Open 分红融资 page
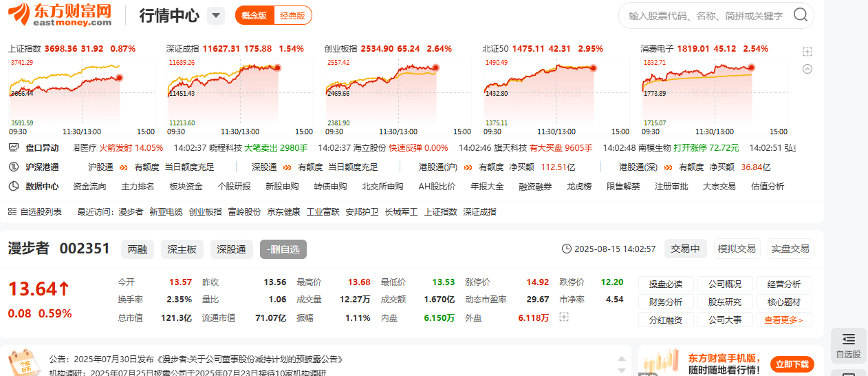Screen dimensions: 868x376 (x=666, y=320)
